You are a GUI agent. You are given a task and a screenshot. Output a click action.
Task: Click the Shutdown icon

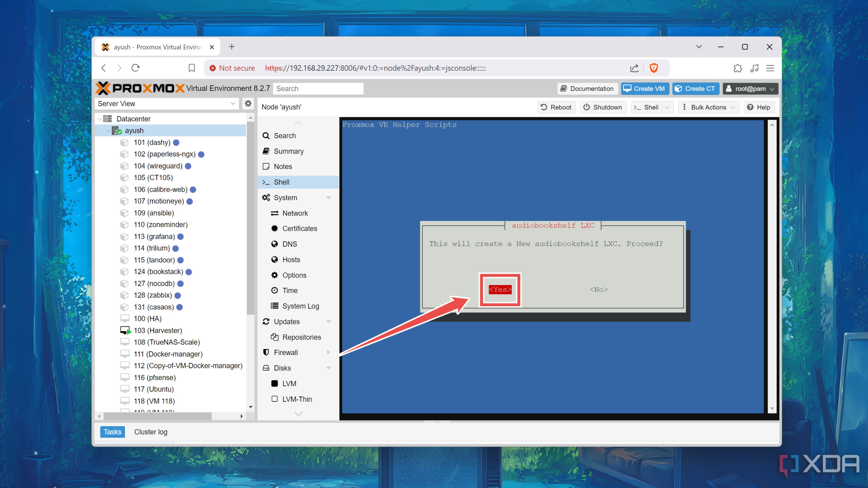[587, 107]
